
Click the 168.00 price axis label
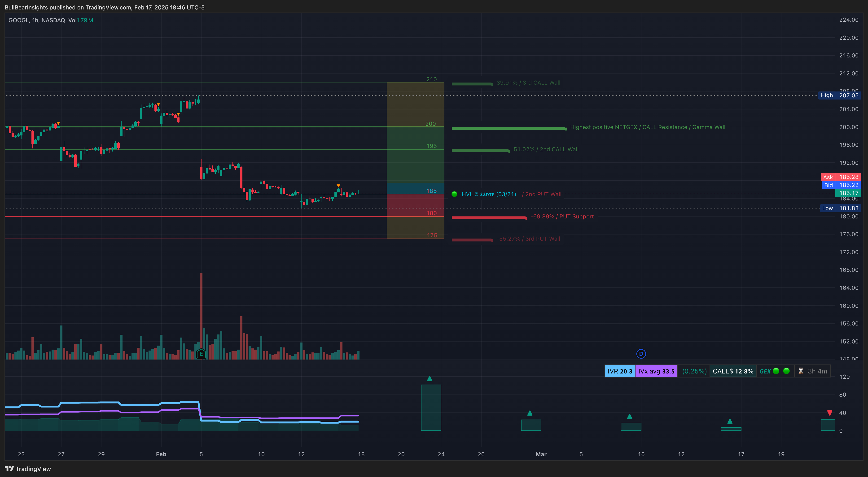point(849,270)
